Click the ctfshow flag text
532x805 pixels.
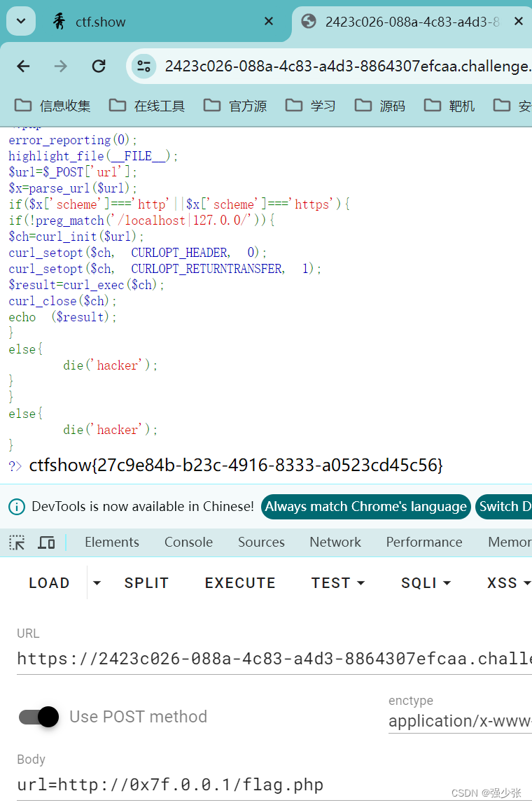pos(236,465)
